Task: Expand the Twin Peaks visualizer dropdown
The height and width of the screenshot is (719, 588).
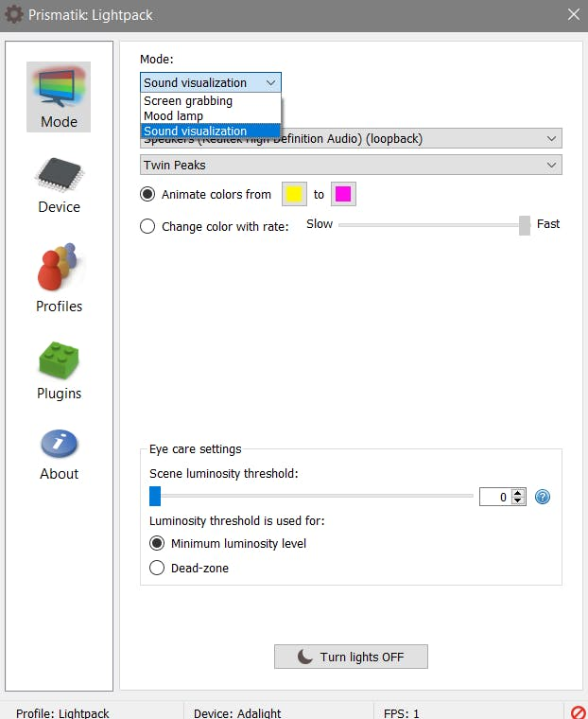Action: coord(351,165)
